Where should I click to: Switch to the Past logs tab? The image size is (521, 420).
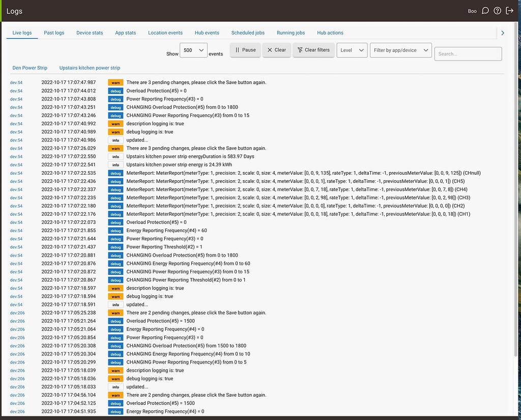pyautogui.click(x=53, y=33)
